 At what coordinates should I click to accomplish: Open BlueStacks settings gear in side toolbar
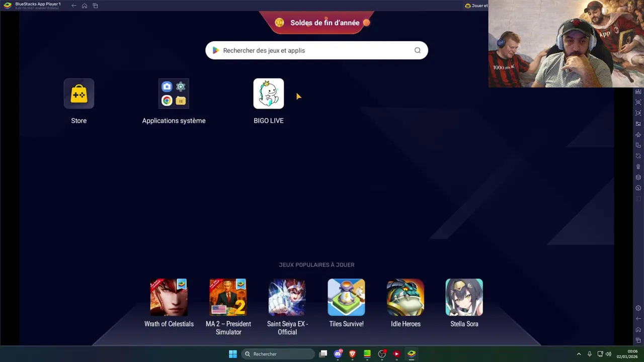[x=638, y=308]
